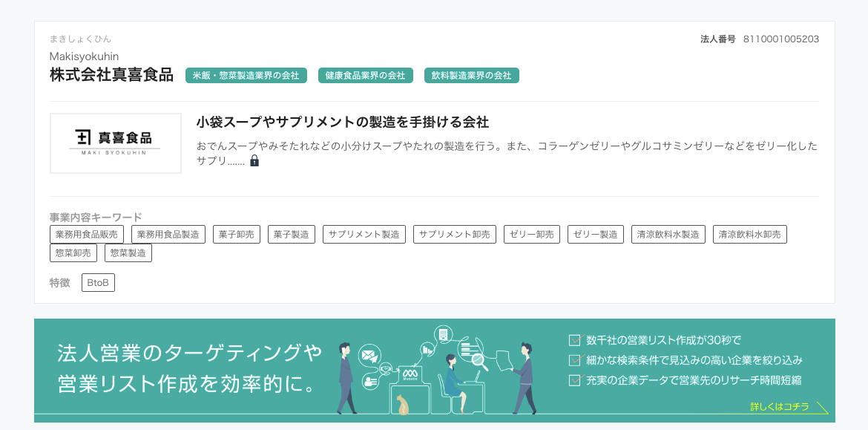The height and width of the screenshot is (430, 868).
Task: Open the 飲料製造業界の会社 industry tag
Action: pos(472,75)
